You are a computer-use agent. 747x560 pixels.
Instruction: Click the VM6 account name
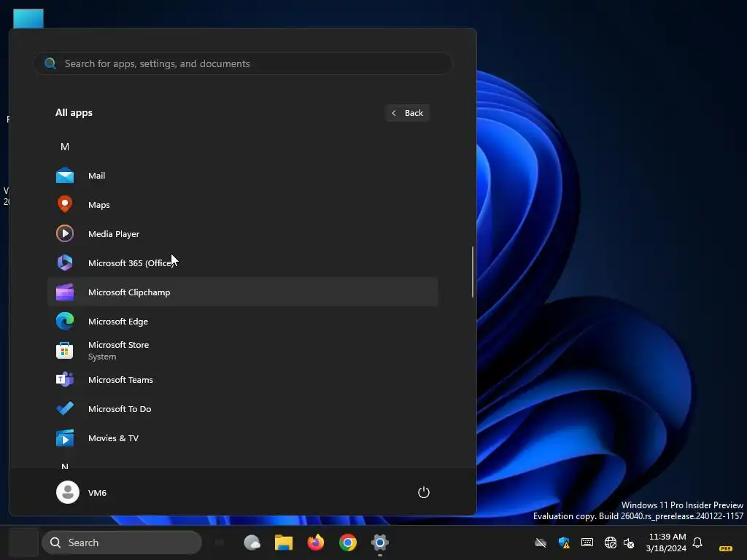(x=97, y=493)
